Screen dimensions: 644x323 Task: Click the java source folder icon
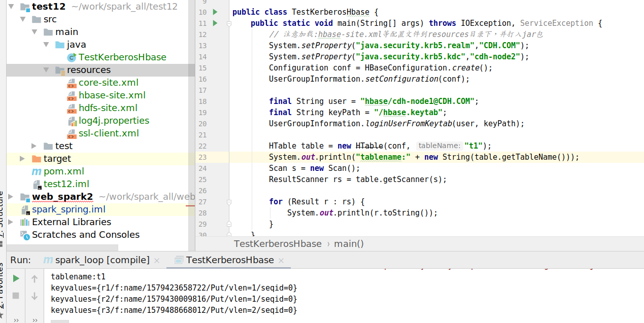[60, 45]
